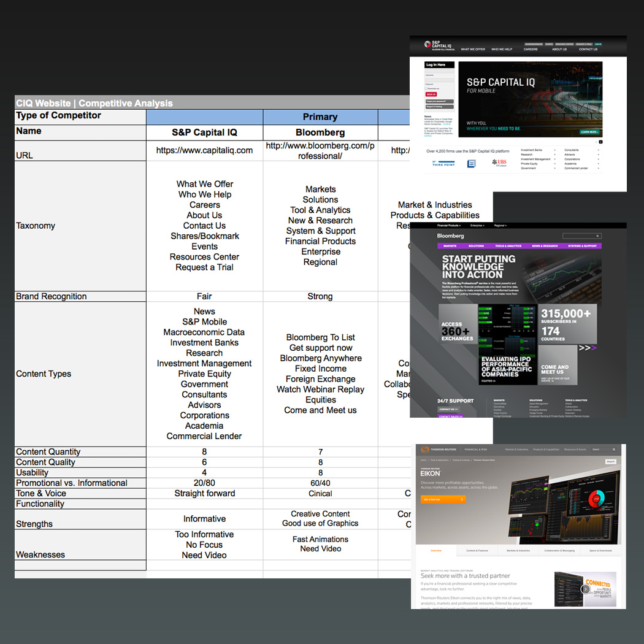Click the Weaknesses row label
The height and width of the screenshot is (644, 644).
[40, 554]
